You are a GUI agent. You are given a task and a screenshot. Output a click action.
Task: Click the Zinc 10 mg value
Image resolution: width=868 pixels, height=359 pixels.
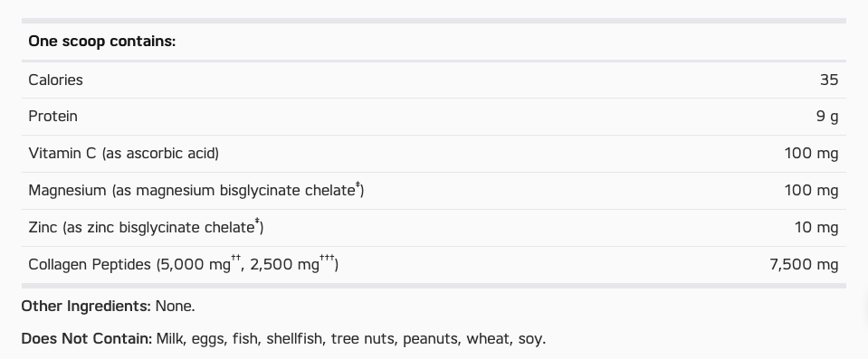[816, 227]
